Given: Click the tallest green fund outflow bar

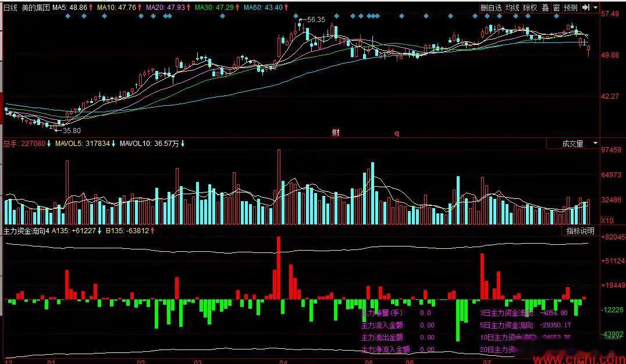Looking at the screenshot, I should point(458,320).
